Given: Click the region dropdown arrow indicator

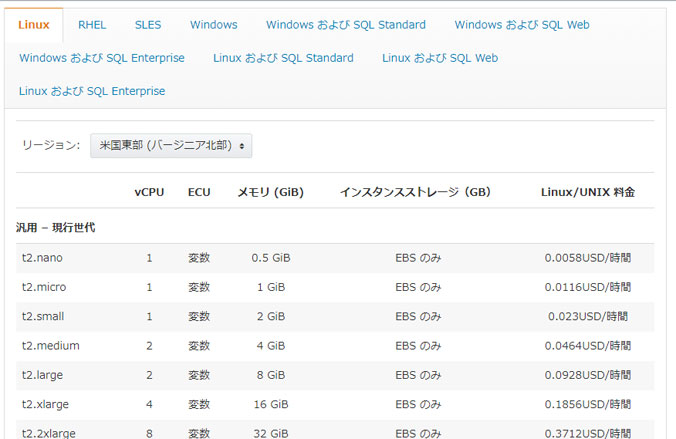Looking at the screenshot, I should 242,146.
